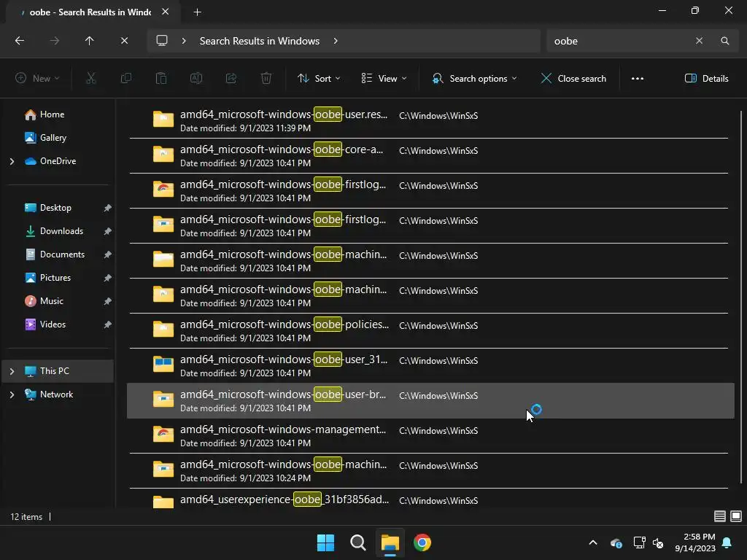Select the oobe-policies... folder result
This screenshot has height=560, width=747.
tap(429, 331)
